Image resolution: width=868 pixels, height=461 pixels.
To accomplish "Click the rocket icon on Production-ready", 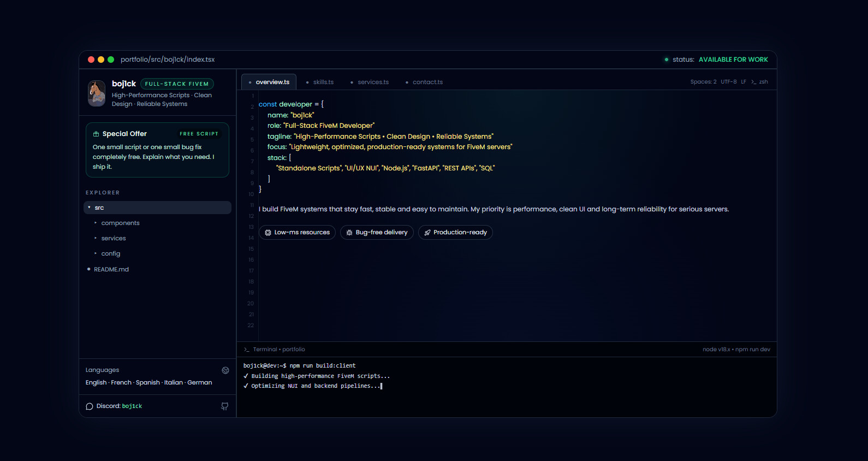I will click(x=427, y=233).
